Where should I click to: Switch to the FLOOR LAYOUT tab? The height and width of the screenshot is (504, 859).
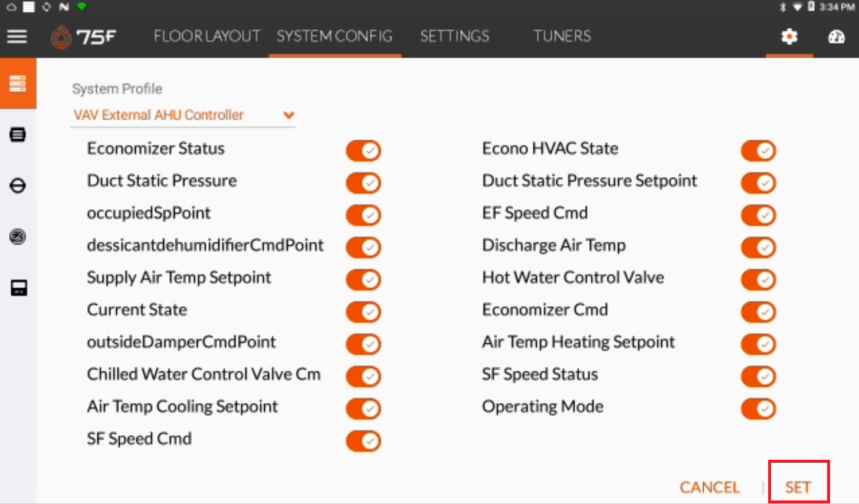pyautogui.click(x=206, y=36)
